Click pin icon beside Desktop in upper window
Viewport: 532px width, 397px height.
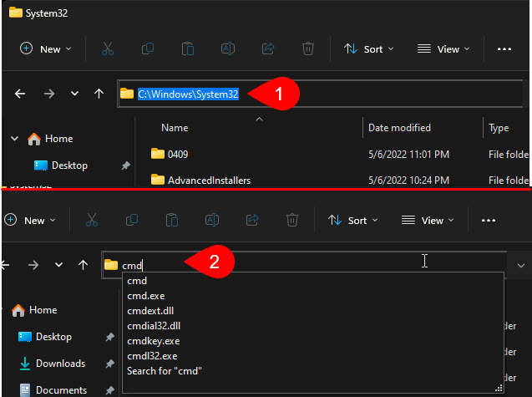(126, 165)
